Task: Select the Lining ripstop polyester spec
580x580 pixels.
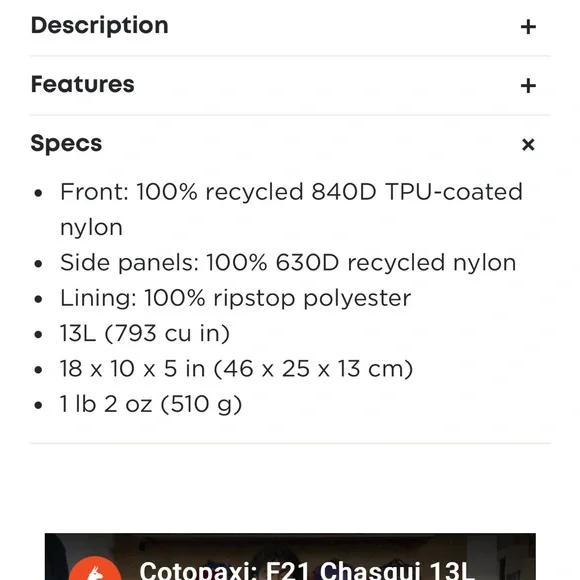Action: coord(235,298)
